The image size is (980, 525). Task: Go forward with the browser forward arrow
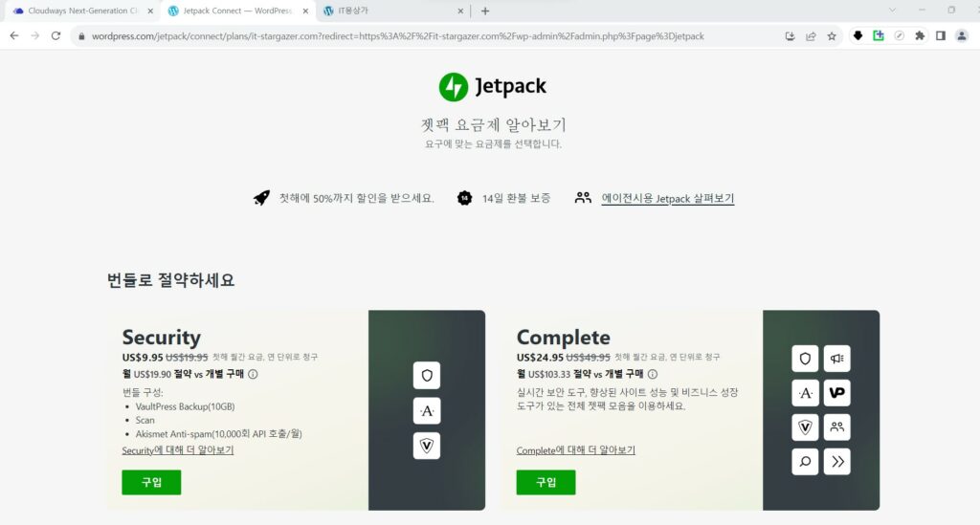(35, 36)
